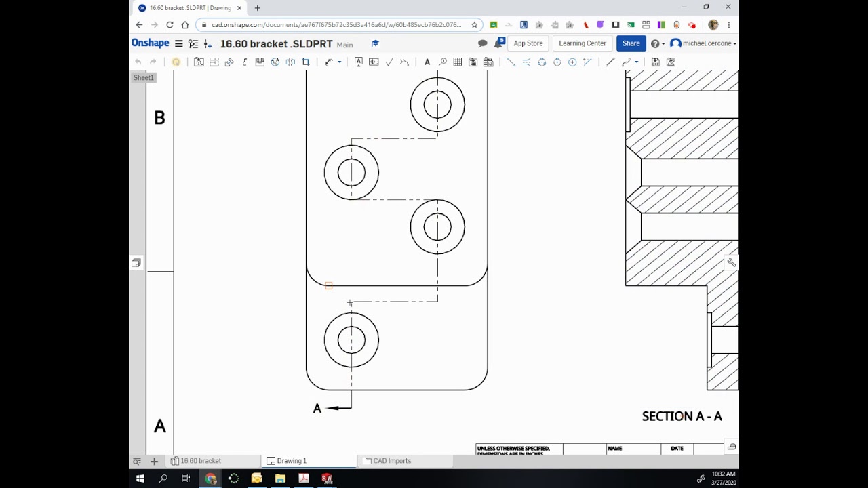The width and height of the screenshot is (868, 488).
Task: Open the notifications bell
Action: [x=498, y=43]
